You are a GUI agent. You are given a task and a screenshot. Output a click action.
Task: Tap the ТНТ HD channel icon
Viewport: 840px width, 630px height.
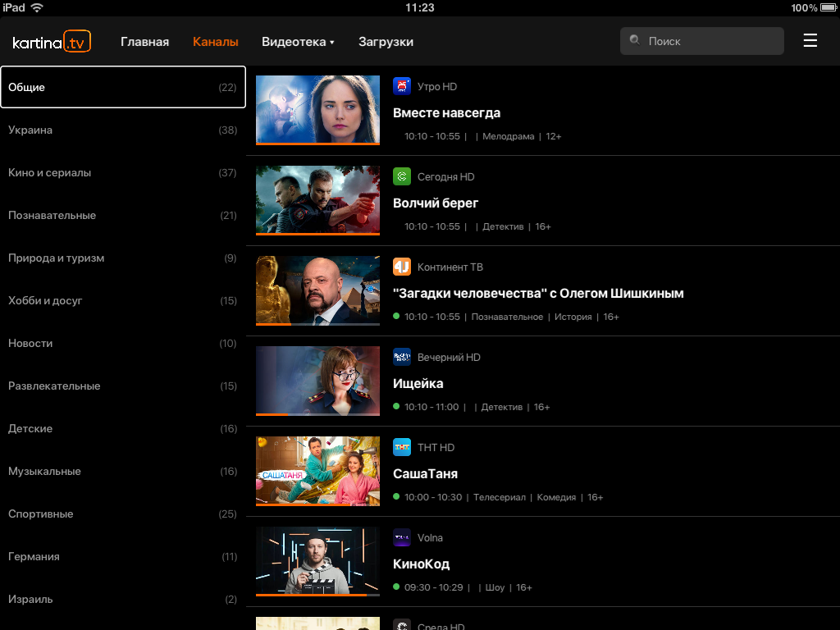402,447
